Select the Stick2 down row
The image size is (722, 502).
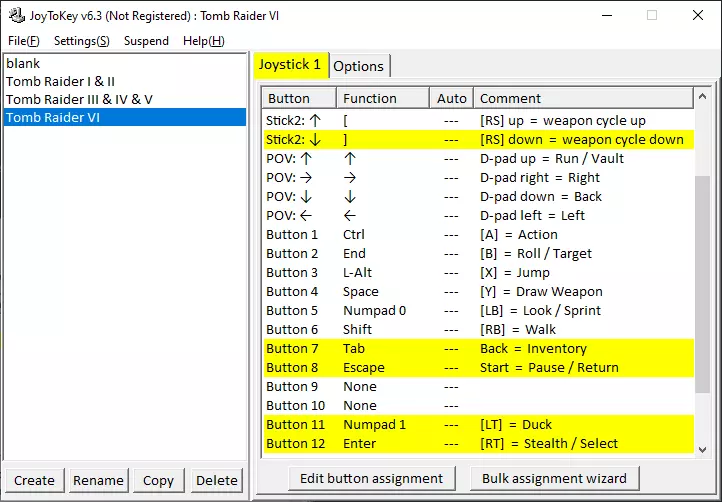(478, 140)
